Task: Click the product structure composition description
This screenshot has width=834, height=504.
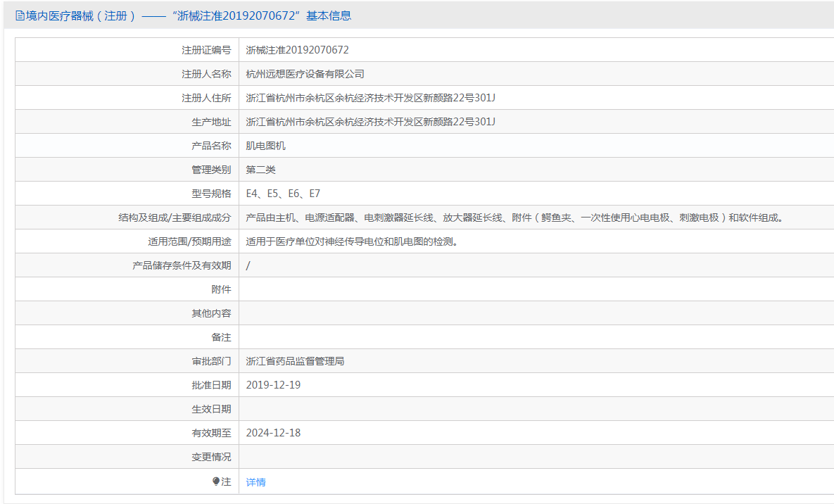Action: coord(514,218)
